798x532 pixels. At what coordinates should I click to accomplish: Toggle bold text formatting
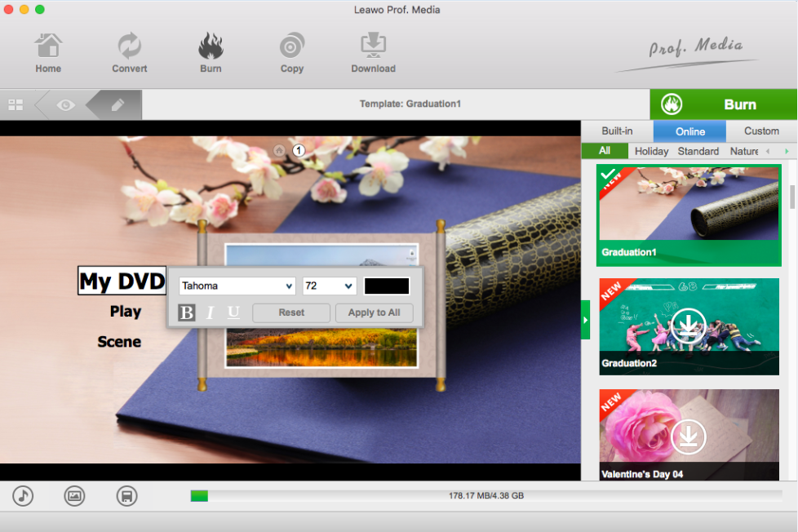click(187, 312)
